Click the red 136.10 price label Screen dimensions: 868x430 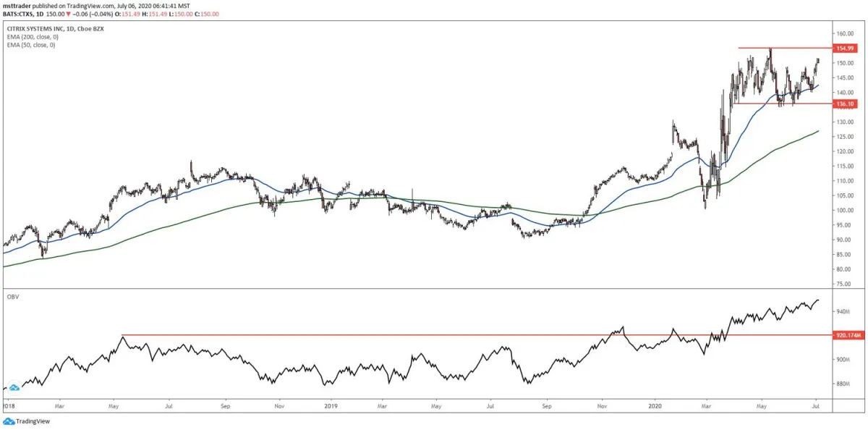click(x=846, y=104)
